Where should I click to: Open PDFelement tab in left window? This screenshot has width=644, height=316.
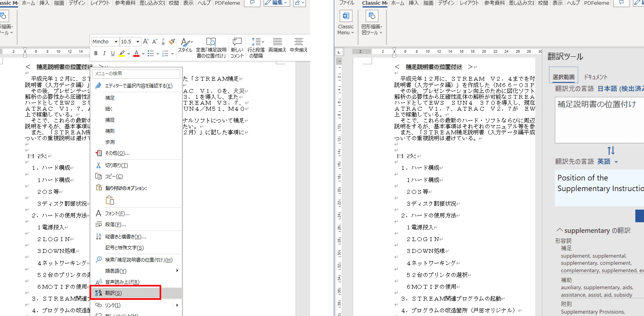click(227, 3)
